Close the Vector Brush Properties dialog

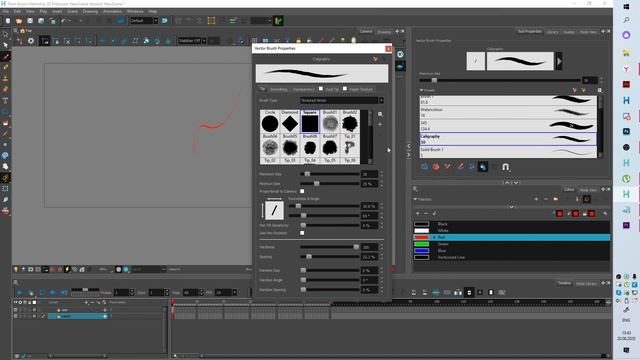point(388,49)
